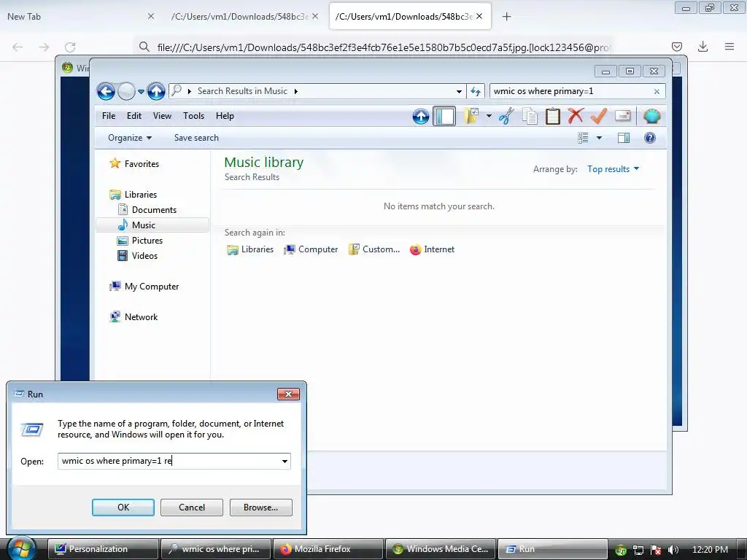This screenshot has height=560, width=747.
Task: Click OK in the Run dialog
Action: pos(123,507)
